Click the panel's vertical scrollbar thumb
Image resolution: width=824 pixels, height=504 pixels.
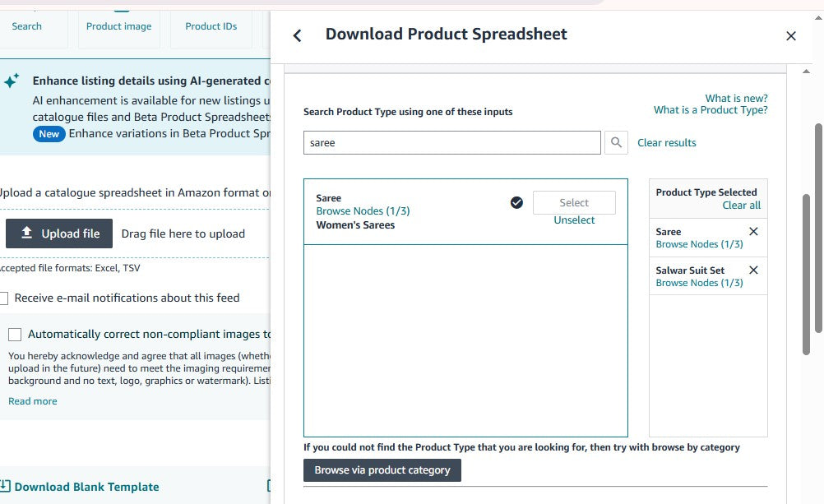806,275
